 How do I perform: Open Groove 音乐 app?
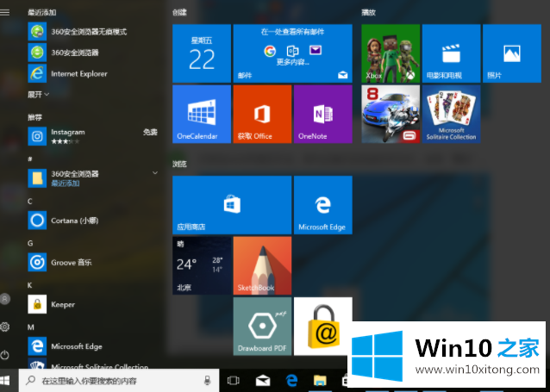[x=93, y=262]
